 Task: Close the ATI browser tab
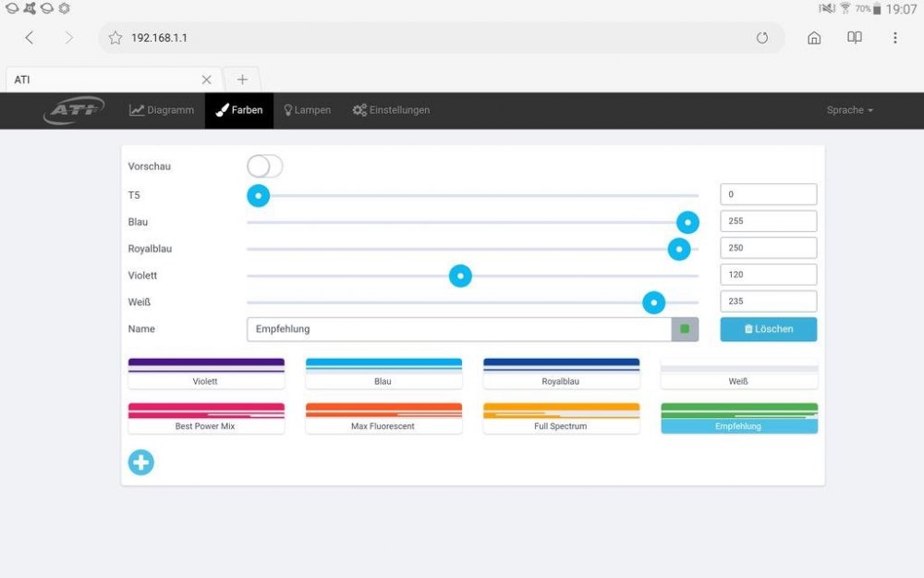point(206,80)
